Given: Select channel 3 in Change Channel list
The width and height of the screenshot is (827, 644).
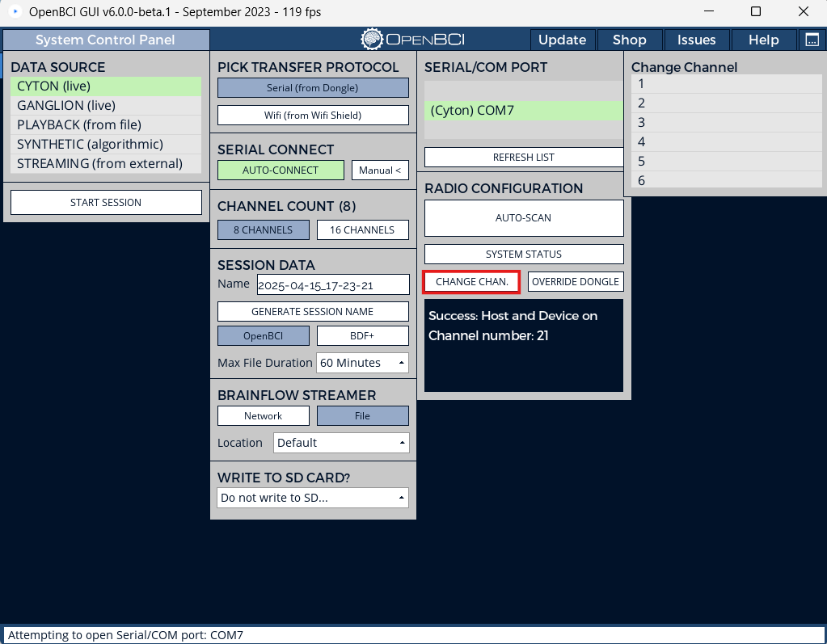Looking at the screenshot, I should [726, 123].
